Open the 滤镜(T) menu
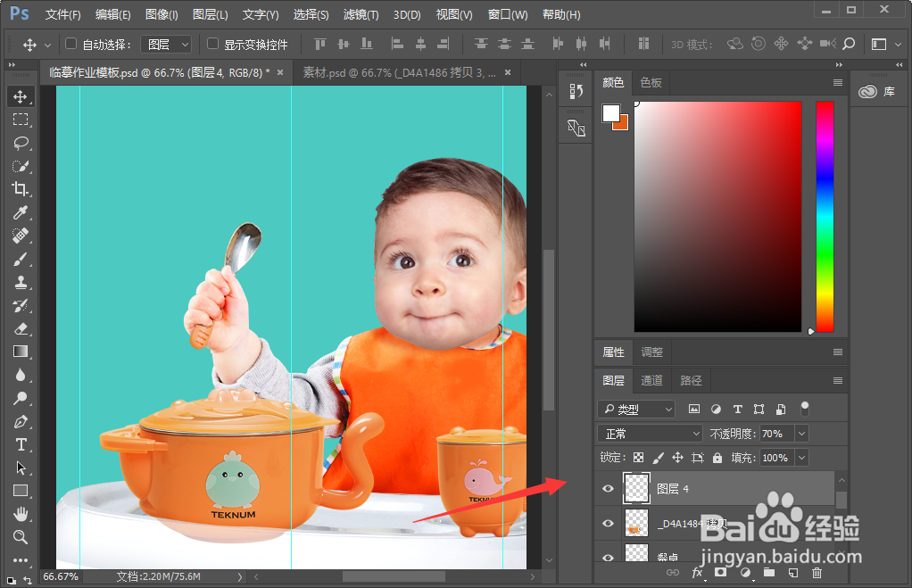This screenshot has width=912, height=588. 361,14
